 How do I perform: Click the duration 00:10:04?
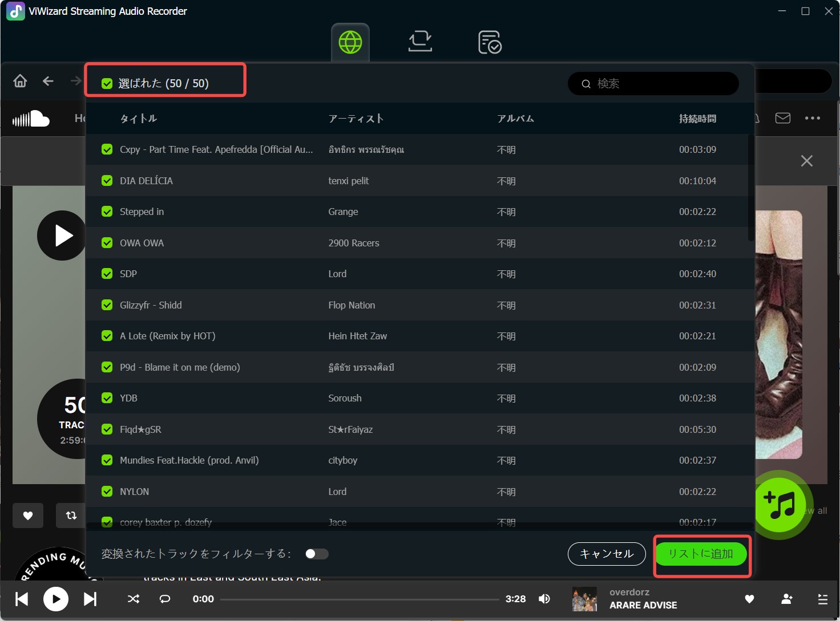(x=697, y=181)
